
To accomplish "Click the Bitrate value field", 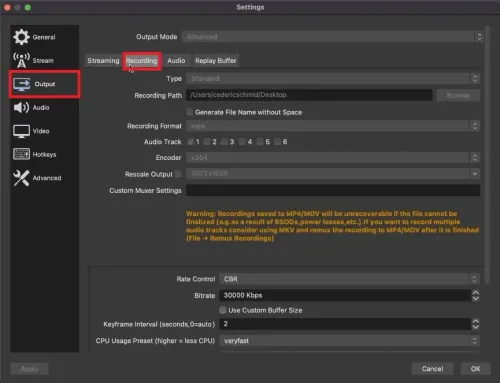I will [345, 295].
